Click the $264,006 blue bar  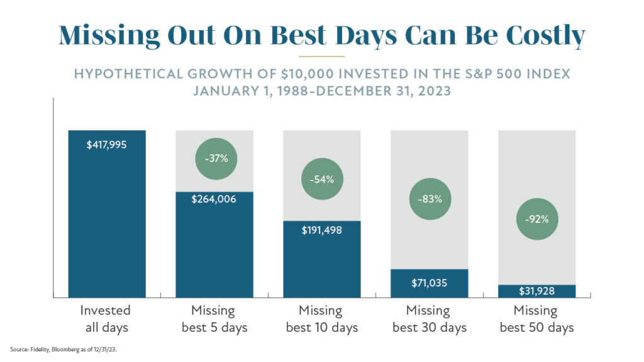point(214,244)
